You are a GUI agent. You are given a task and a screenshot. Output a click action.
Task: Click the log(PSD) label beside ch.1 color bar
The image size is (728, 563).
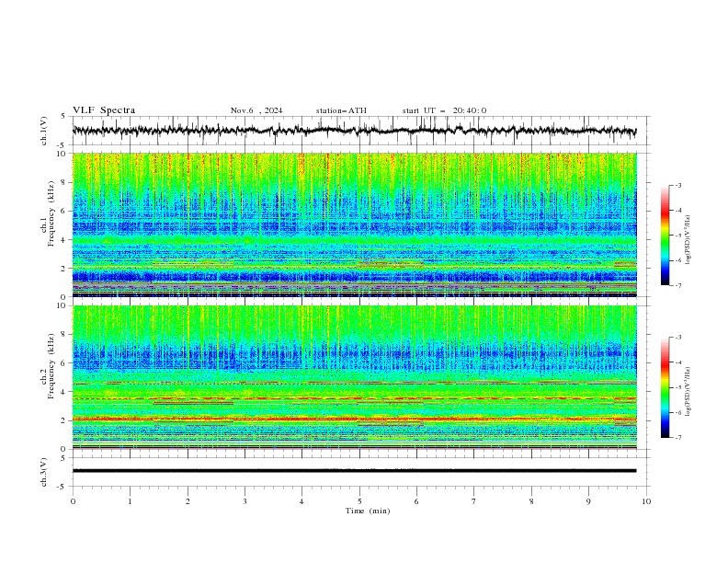point(688,240)
